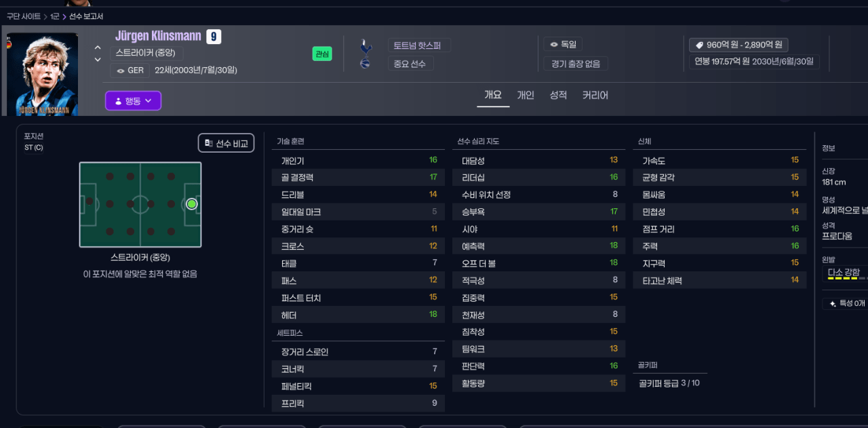Select the 주력 attribute row

tap(719, 246)
